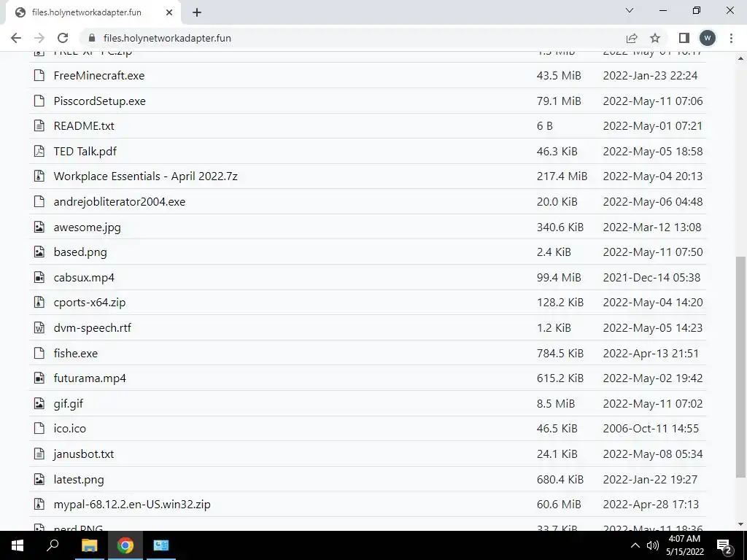Click the file icon beside PisscordSetup.exe
The height and width of the screenshot is (560, 747).
[x=39, y=101]
